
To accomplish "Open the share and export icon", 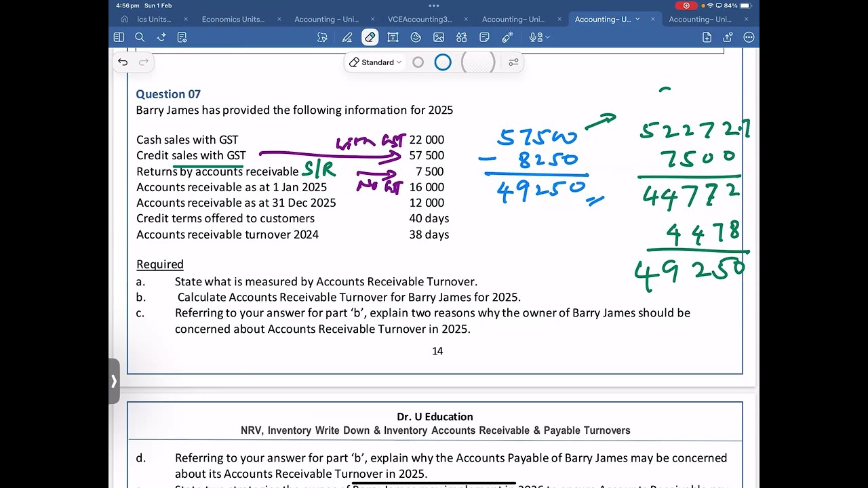I will tap(728, 37).
